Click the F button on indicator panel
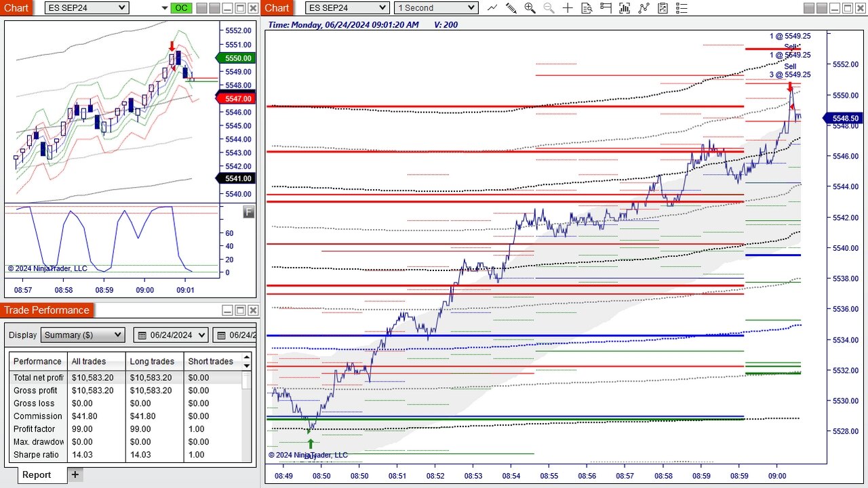 pos(248,212)
